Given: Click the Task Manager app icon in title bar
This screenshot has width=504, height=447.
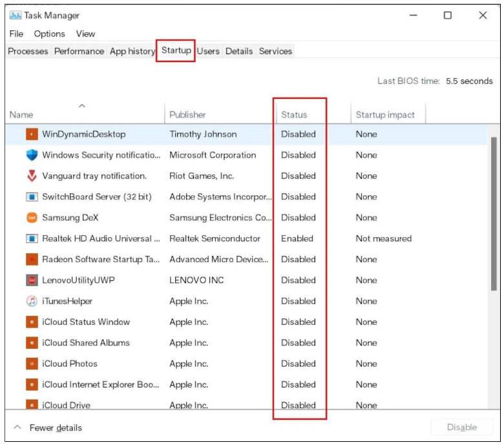Looking at the screenshot, I should (x=15, y=15).
